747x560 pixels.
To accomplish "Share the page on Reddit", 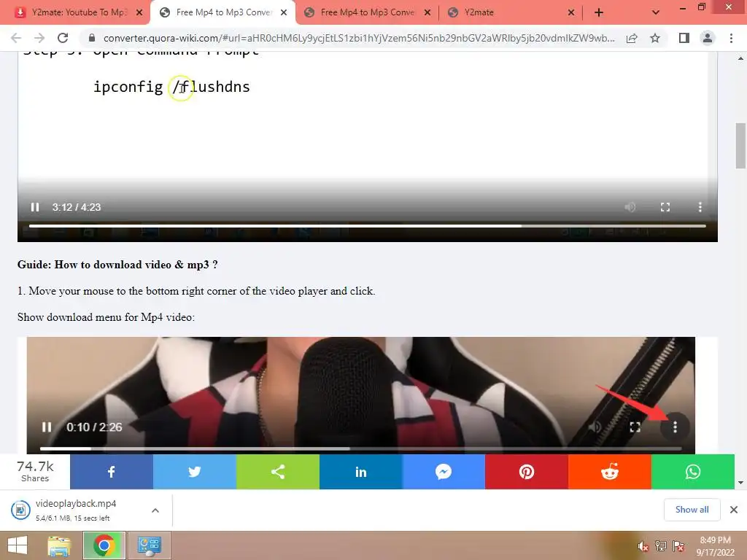I will pyautogui.click(x=610, y=472).
